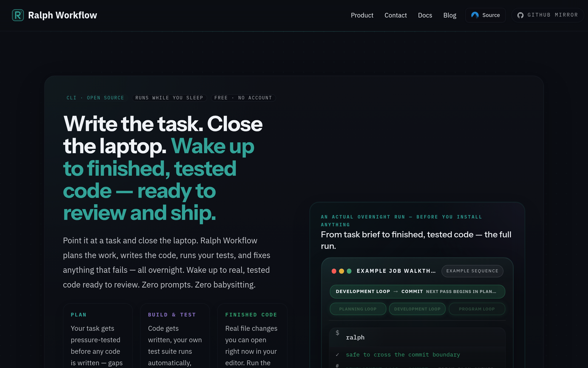Click the EXAMPLE SEQUENCE pill
The image size is (588, 368).
pos(472,271)
